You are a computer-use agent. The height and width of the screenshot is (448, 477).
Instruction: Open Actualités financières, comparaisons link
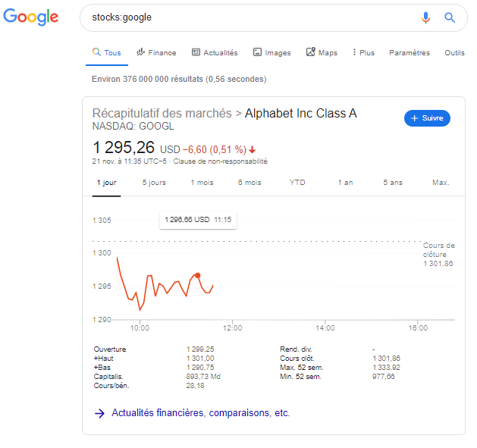click(200, 412)
